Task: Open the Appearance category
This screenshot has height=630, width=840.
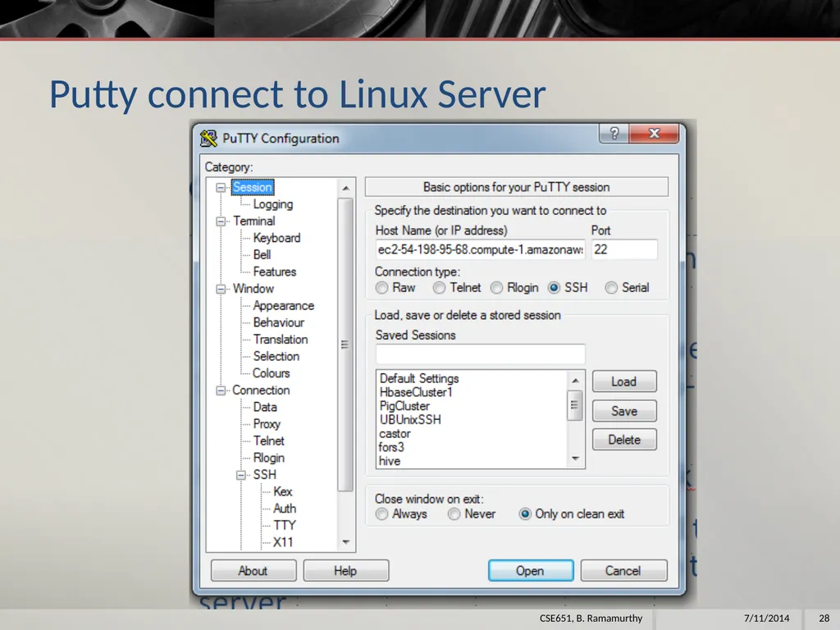Action: point(283,305)
